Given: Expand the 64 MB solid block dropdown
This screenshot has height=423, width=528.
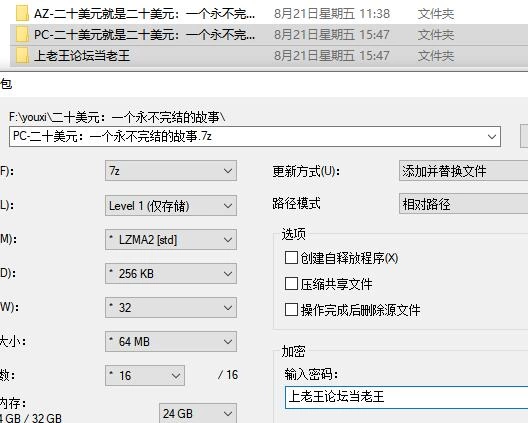Looking at the screenshot, I should (x=171, y=341).
